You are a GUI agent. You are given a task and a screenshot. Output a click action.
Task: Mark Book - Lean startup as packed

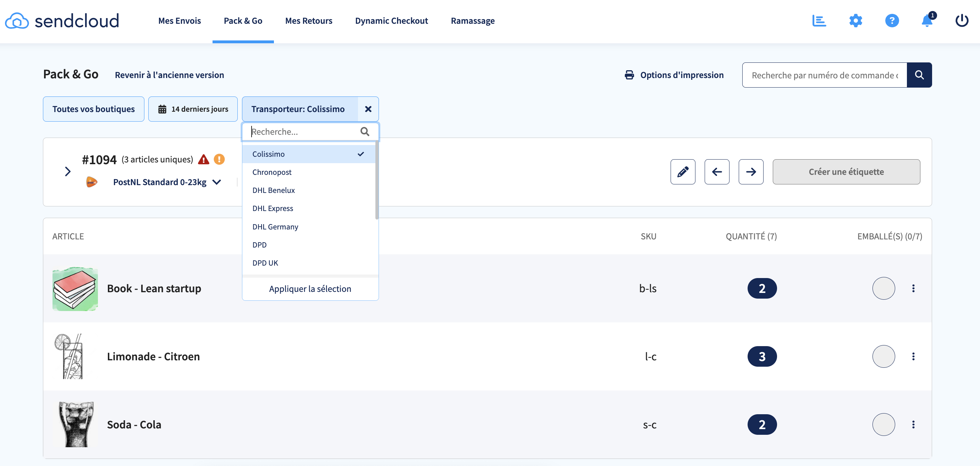coord(883,288)
